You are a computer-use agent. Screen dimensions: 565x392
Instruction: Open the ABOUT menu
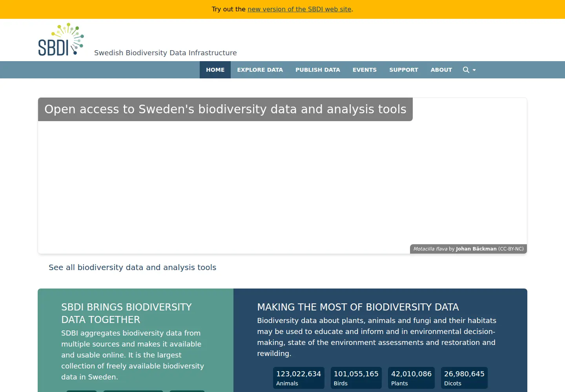pyautogui.click(x=441, y=70)
